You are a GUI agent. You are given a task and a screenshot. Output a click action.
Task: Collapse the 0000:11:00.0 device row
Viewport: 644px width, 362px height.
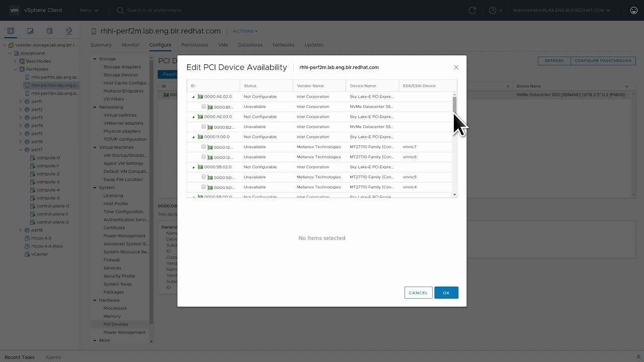coord(193,137)
